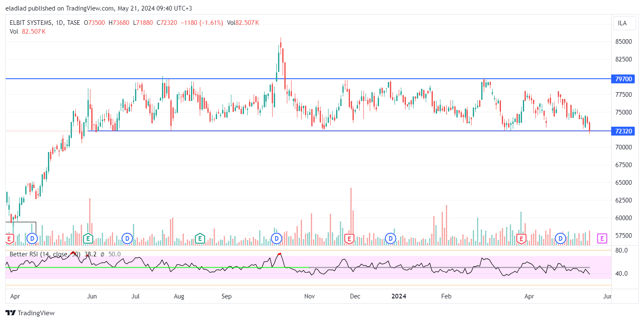644x322 pixels.
Task: Select the blue horizontal line at 79700
Action: [x=308, y=79]
